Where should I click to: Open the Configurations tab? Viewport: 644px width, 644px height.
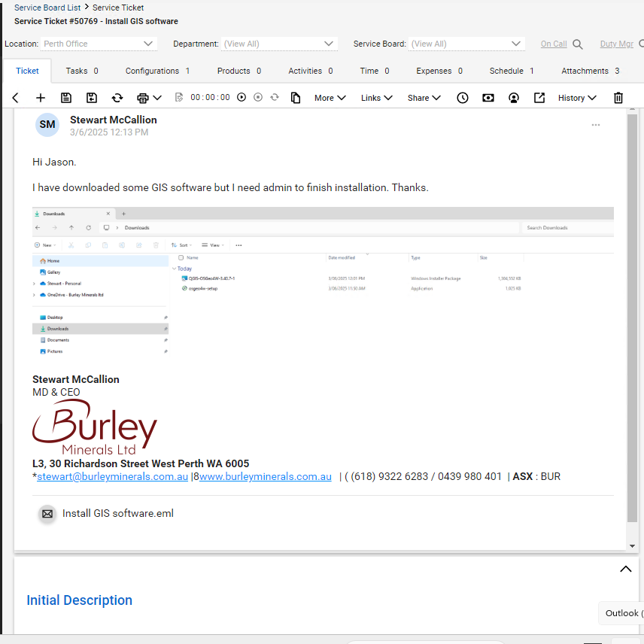tap(157, 71)
